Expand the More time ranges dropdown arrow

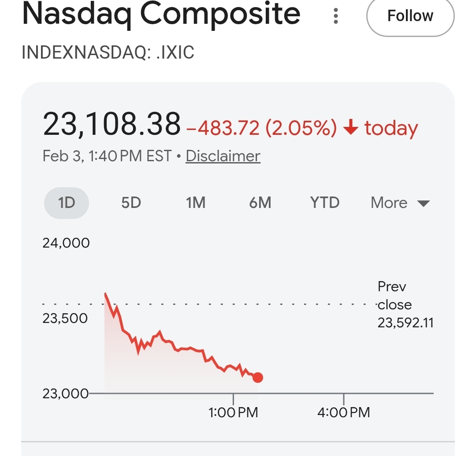[x=423, y=203]
